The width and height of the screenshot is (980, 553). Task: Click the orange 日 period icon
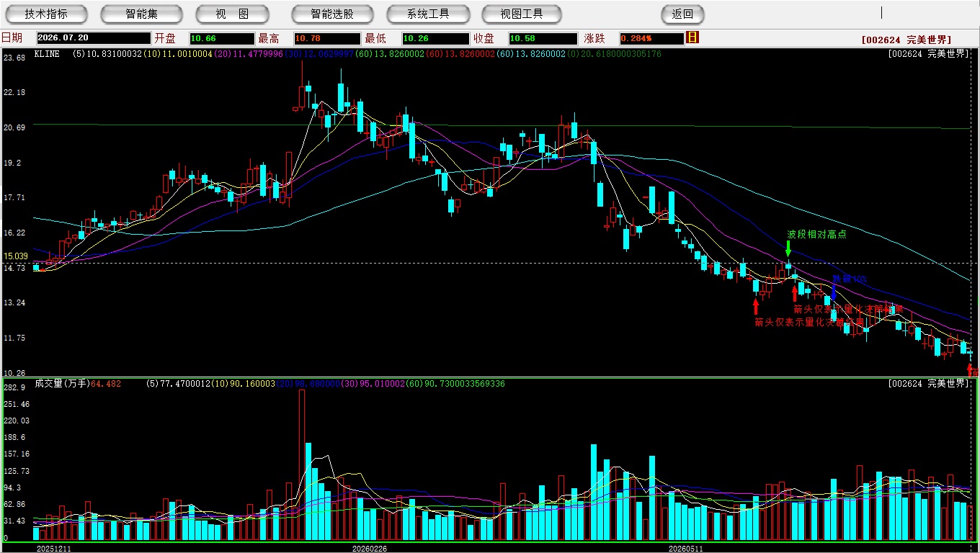click(692, 37)
